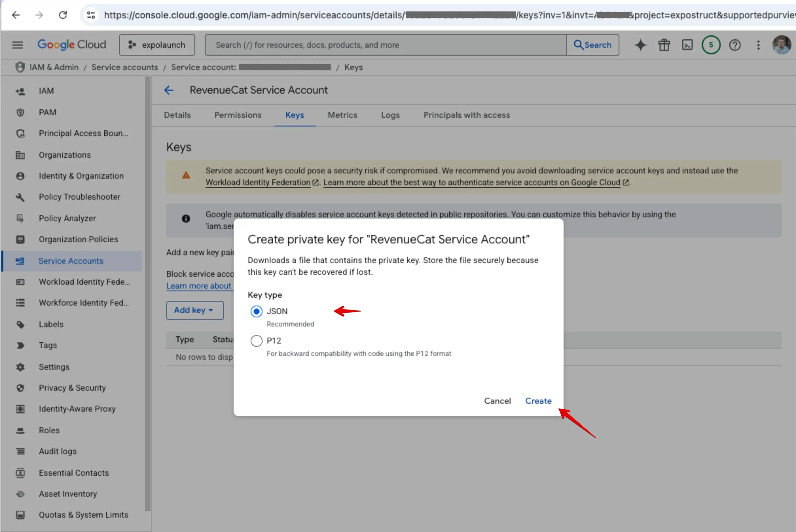This screenshot has width=796, height=532.
Task: Select the Keys tab
Action: tap(295, 115)
